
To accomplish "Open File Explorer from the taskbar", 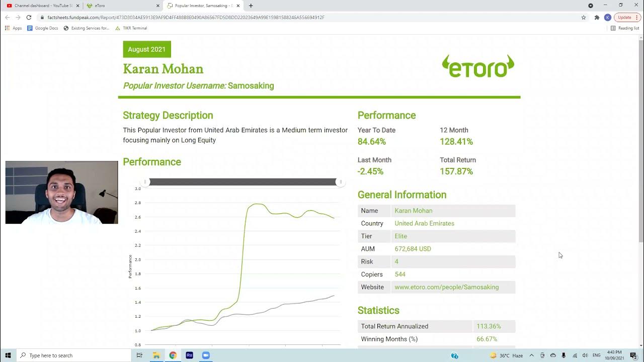I will click(156, 355).
